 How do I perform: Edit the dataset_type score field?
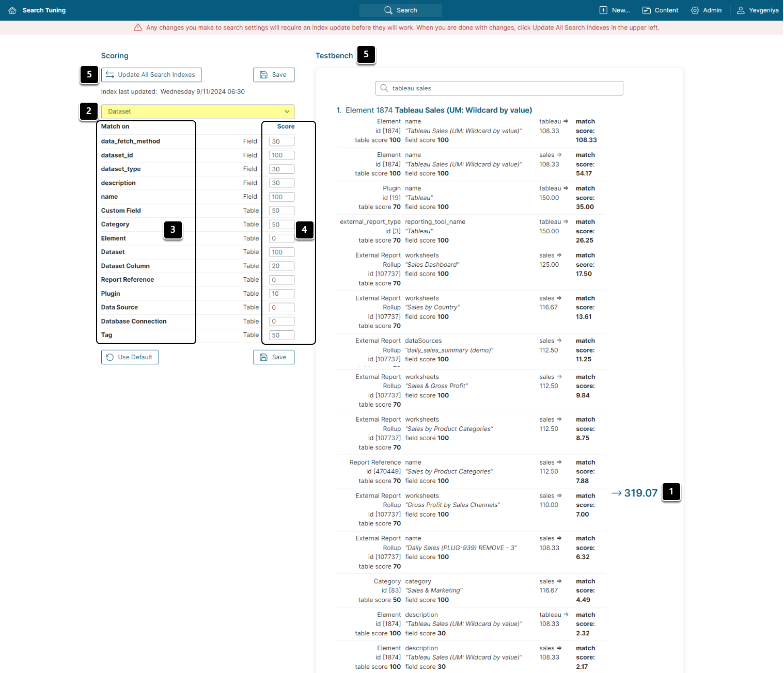click(x=281, y=169)
